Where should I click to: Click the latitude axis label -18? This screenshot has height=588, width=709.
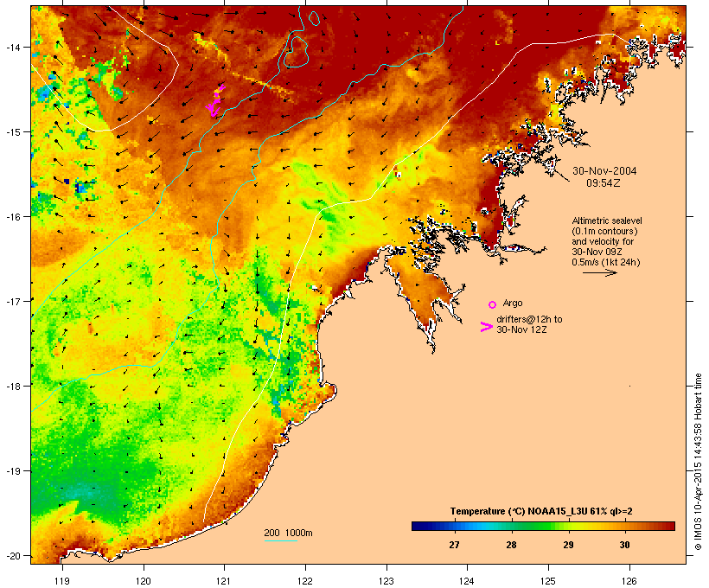tap(13, 386)
